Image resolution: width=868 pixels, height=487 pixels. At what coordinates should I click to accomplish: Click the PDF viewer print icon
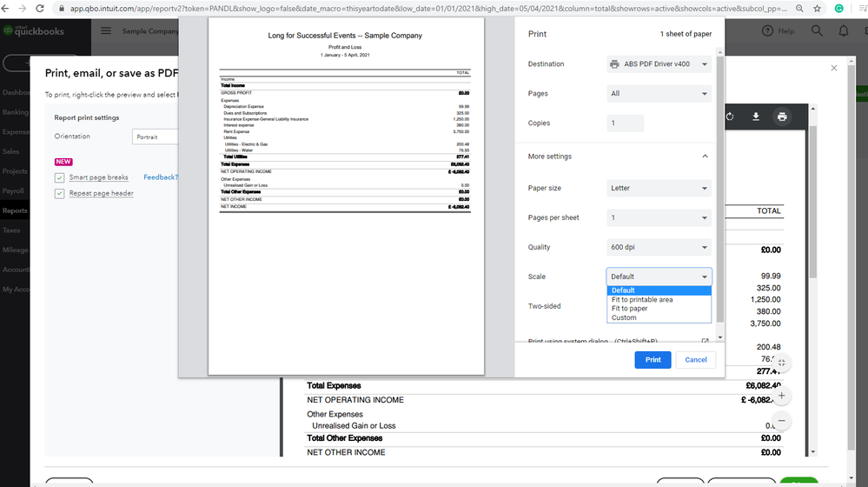click(x=782, y=117)
